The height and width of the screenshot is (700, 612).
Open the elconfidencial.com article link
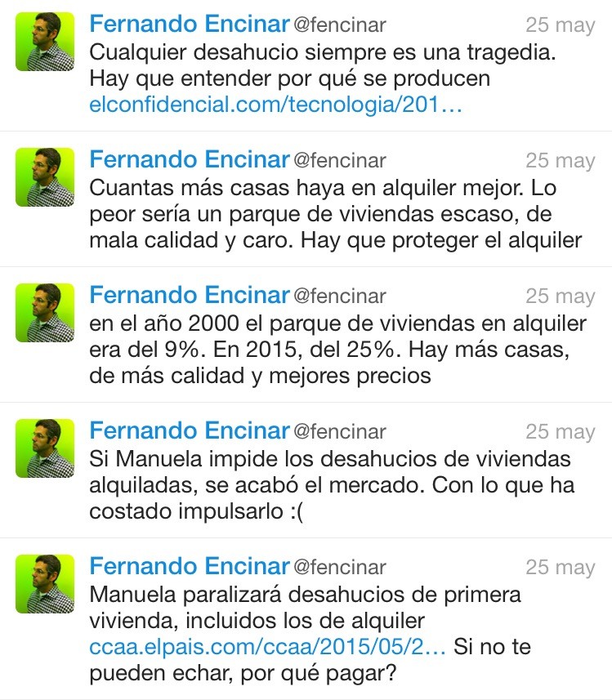click(276, 105)
